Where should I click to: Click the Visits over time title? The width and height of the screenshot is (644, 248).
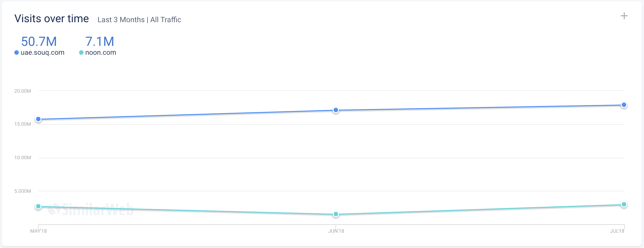coord(51,19)
